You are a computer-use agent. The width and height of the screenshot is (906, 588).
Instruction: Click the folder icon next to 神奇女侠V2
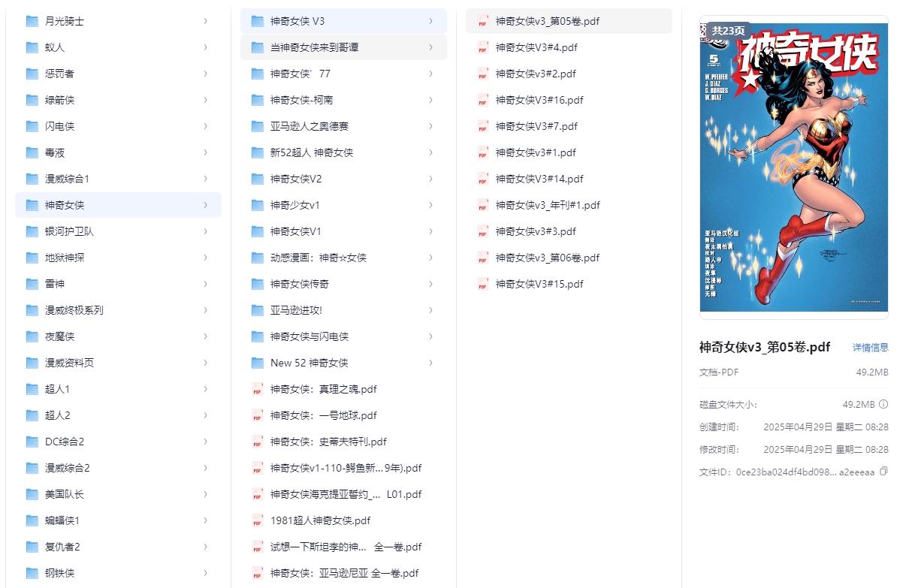[257, 179]
